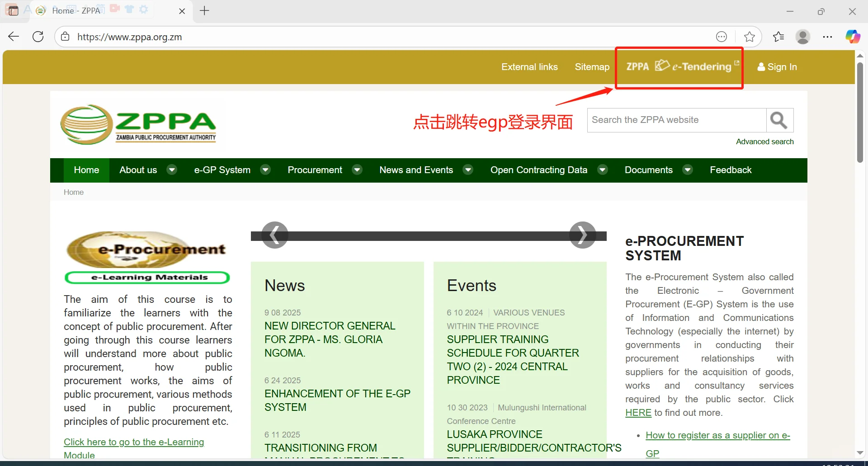Open the Procurement menu
This screenshot has width=868, height=466.
pos(315,170)
